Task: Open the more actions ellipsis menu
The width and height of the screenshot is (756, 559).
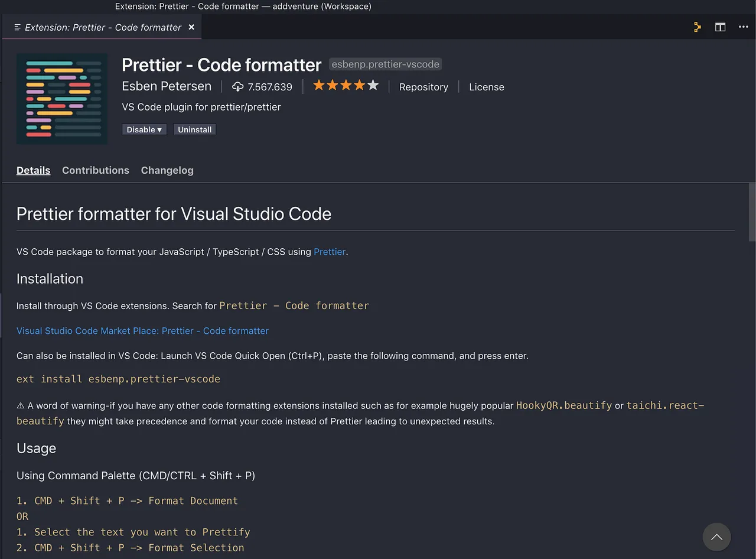Action: pyautogui.click(x=743, y=27)
